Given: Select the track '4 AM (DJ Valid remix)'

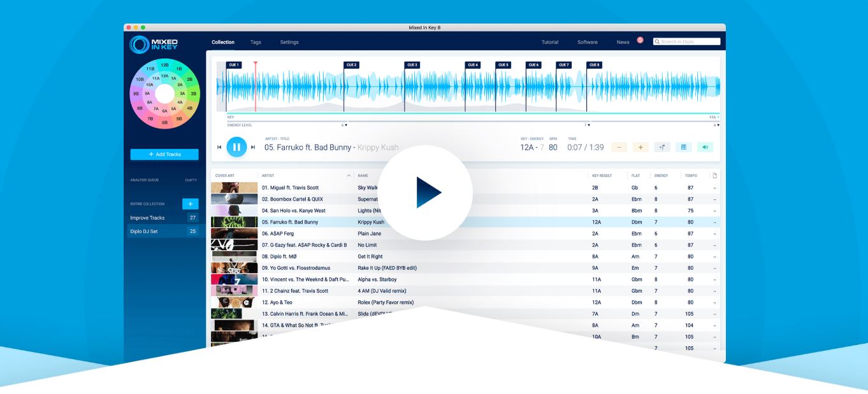Looking at the screenshot, I should coord(382,291).
